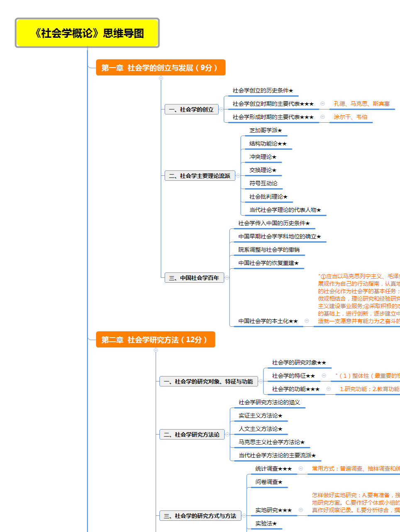Select the 第一章 社会学的创立与发展 chapter node
The image size is (400, 532).
(160, 68)
